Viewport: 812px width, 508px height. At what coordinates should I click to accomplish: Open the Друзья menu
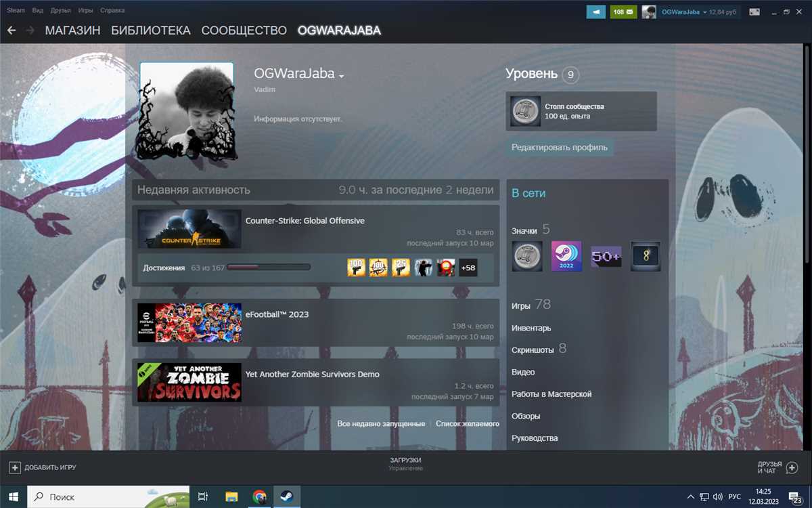61,11
